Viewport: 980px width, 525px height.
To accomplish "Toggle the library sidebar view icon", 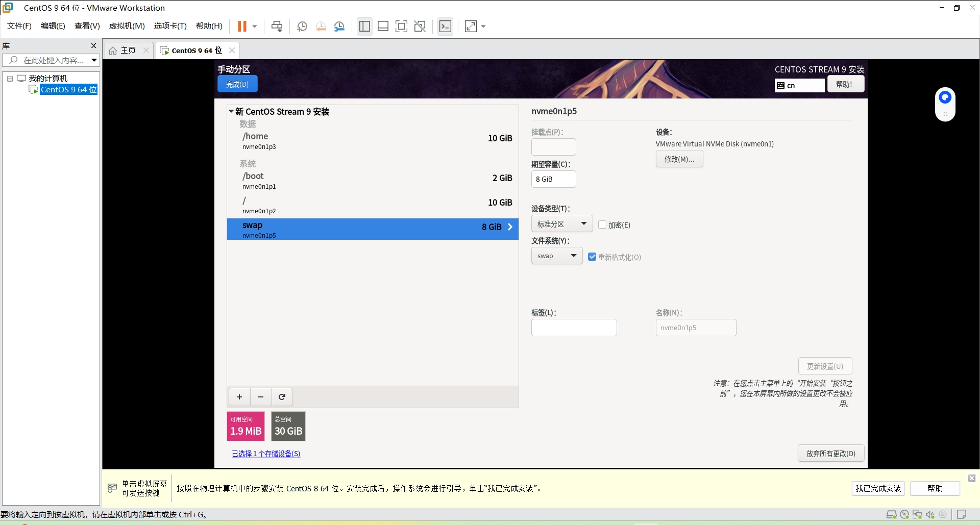I will click(364, 26).
